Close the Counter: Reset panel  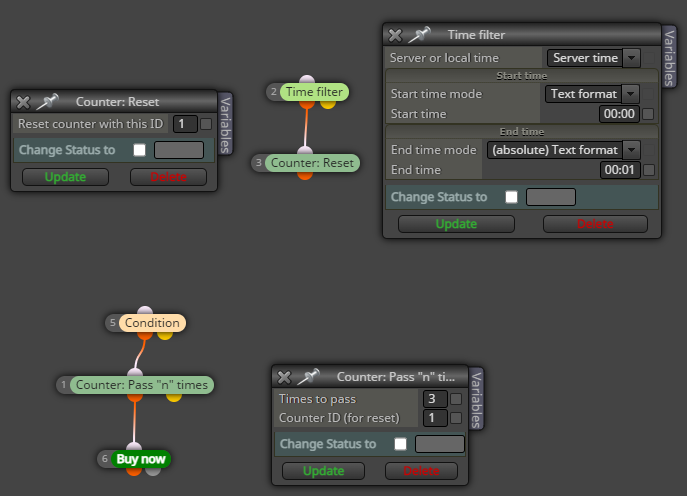click(x=23, y=102)
